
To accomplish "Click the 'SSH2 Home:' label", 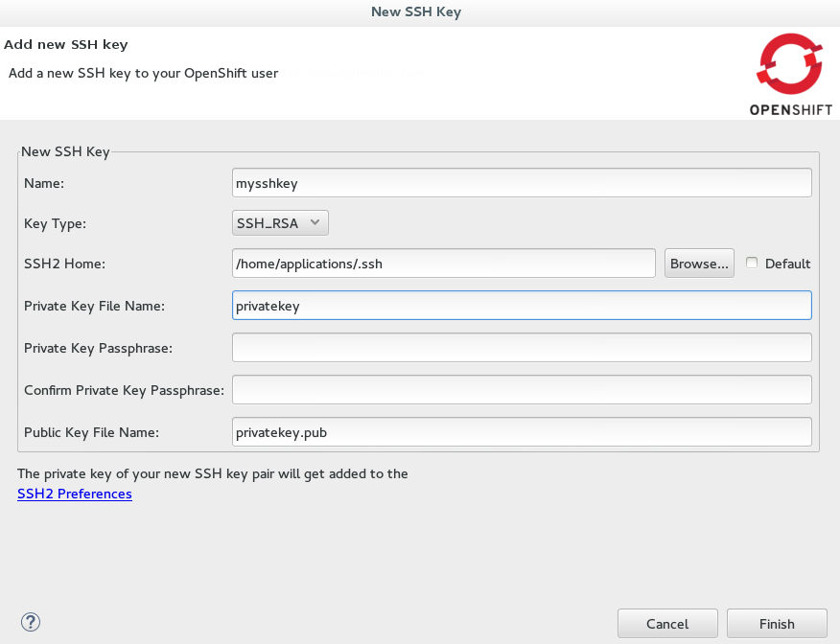I will (x=65, y=264).
